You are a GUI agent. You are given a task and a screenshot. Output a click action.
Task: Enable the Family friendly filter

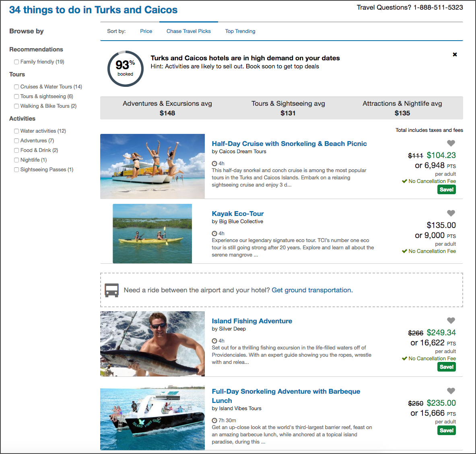pyautogui.click(x=16, y=62)
